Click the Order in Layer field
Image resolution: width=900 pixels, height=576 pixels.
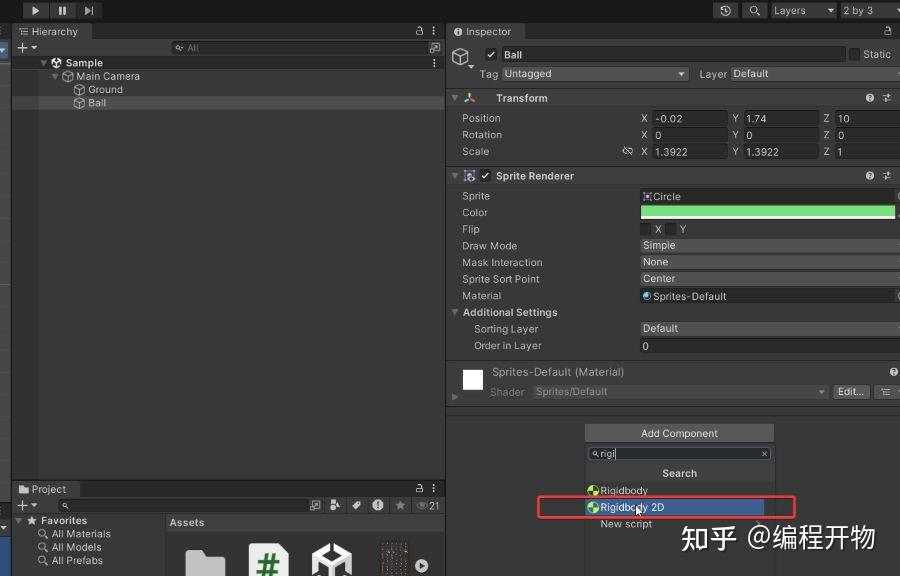coord(770,346)
